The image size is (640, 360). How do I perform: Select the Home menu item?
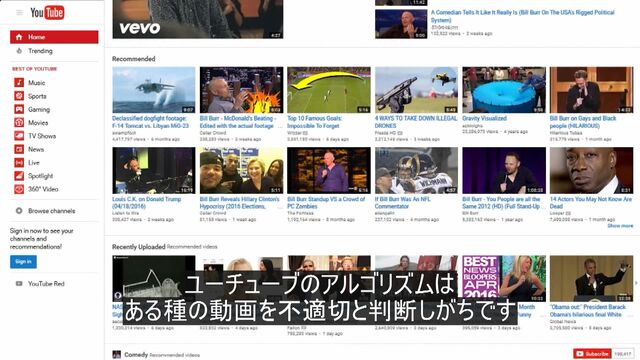(x=54, y=37)
